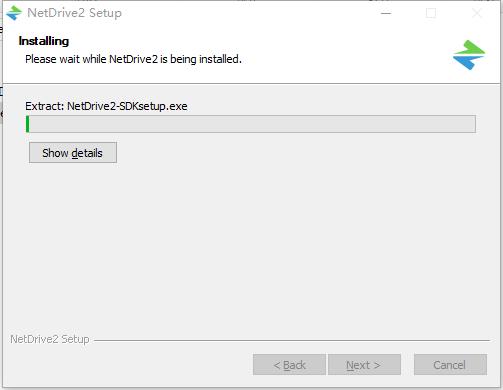Viewport: 503px width, 390px height.
Task: Click the NetDrive2 title bar app icon
Action: point(14,13)
